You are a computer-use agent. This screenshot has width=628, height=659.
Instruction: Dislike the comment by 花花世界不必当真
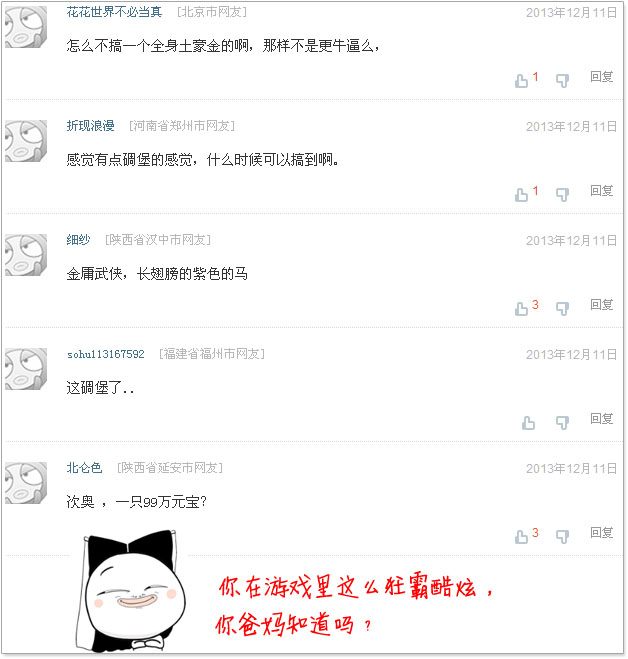[x=562, y=80]
